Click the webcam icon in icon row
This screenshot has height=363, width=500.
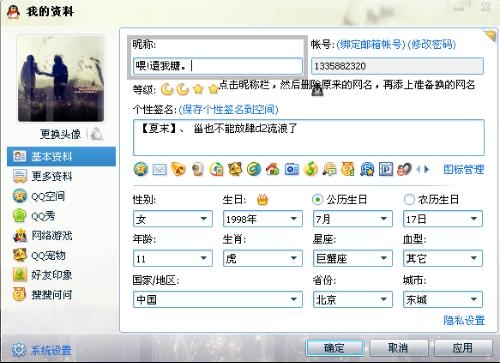pyautogui.click(x=198, y=169)
